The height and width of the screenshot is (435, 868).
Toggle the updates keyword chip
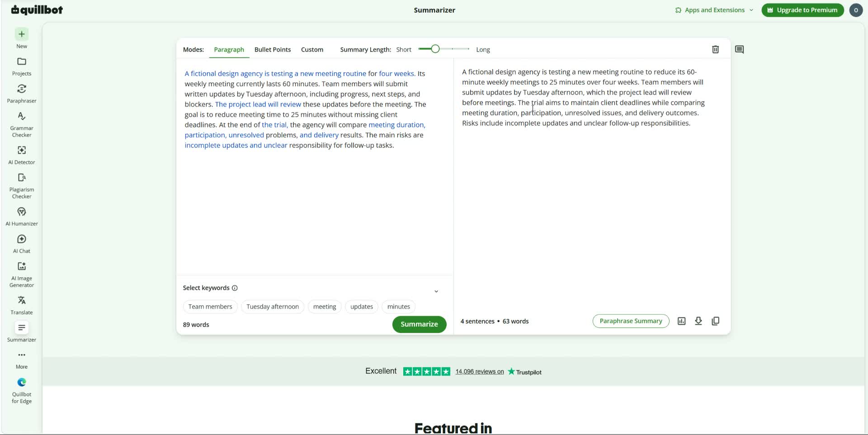362,307
